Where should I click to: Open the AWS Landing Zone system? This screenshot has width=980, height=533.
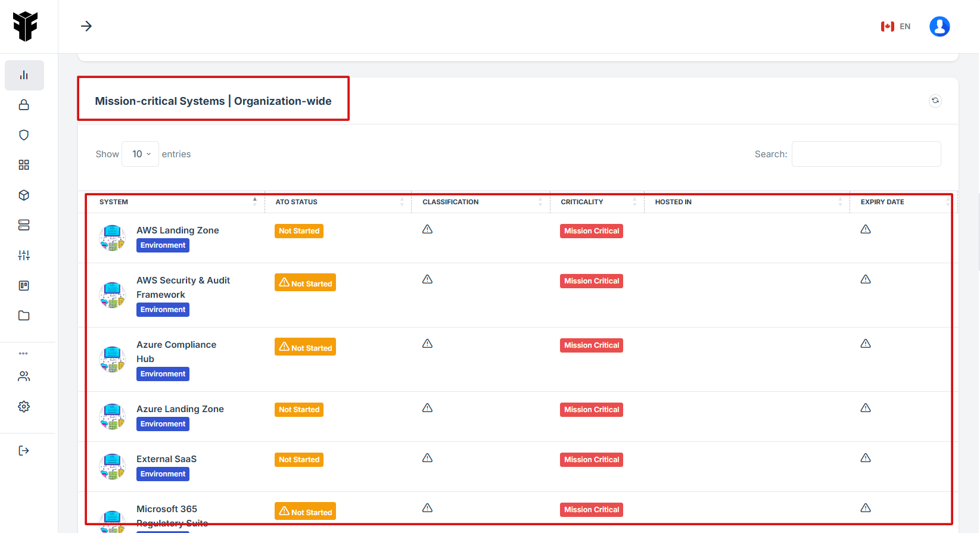(x=178, y=230)
